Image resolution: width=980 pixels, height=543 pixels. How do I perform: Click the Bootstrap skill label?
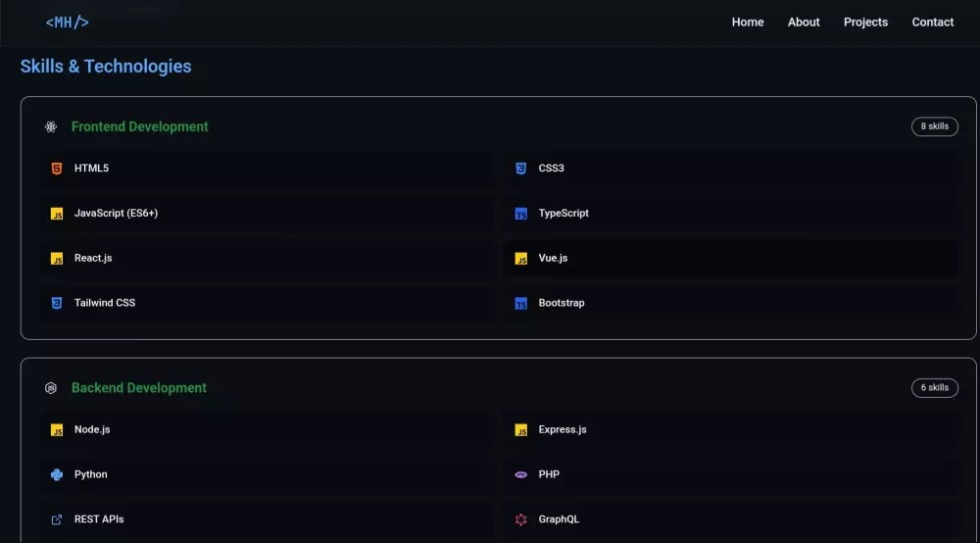coord(562,303)
